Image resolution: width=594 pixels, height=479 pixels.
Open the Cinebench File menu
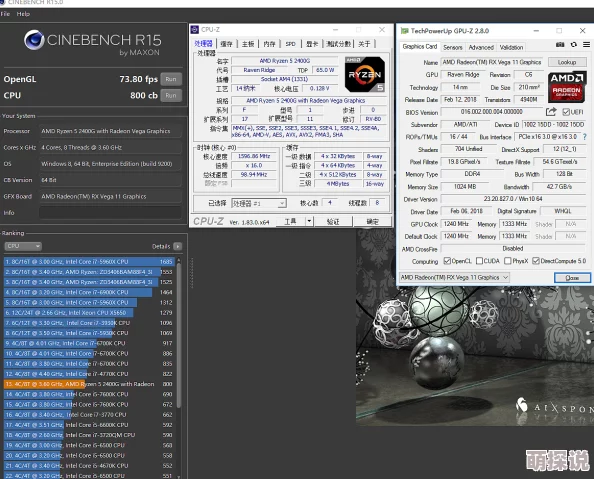5,14
